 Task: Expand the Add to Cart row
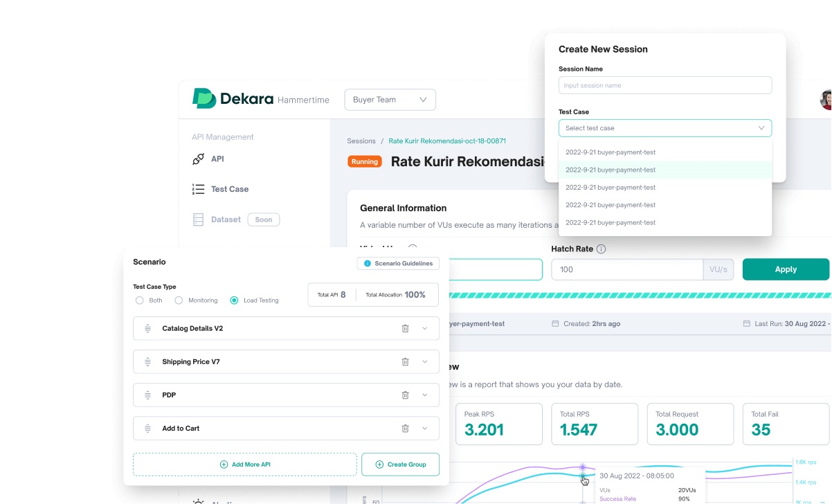point(425,428)
